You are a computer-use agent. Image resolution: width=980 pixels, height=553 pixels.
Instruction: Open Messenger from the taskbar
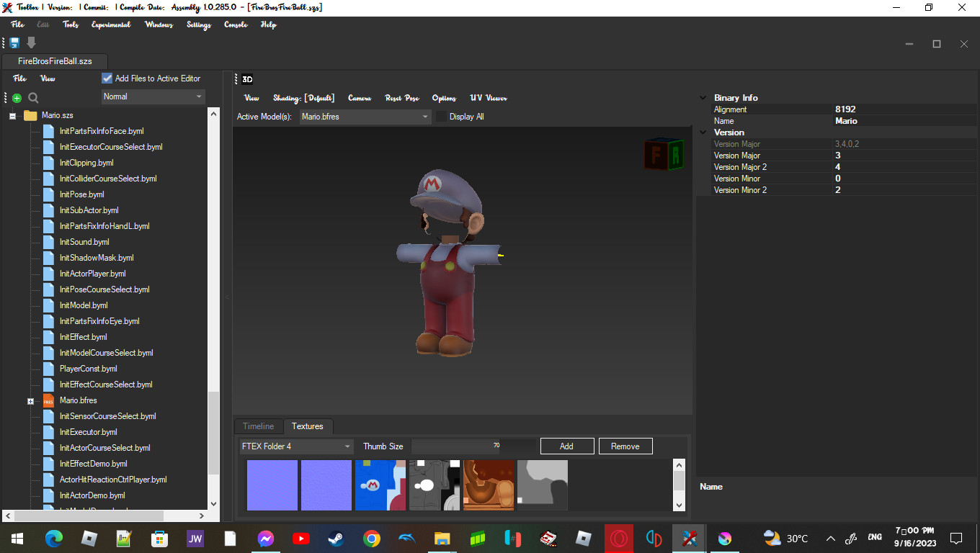pyautogui.click(x=266, y=539)
